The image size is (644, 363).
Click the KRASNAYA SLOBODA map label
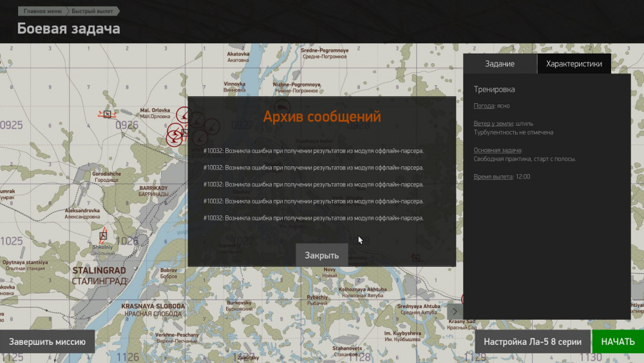(x=153, y=306)
